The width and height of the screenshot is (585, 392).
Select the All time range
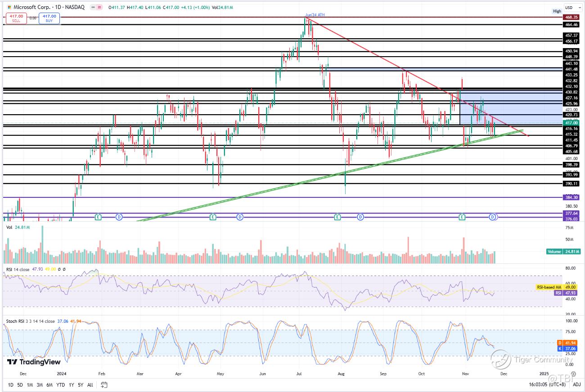coord(90,385)
